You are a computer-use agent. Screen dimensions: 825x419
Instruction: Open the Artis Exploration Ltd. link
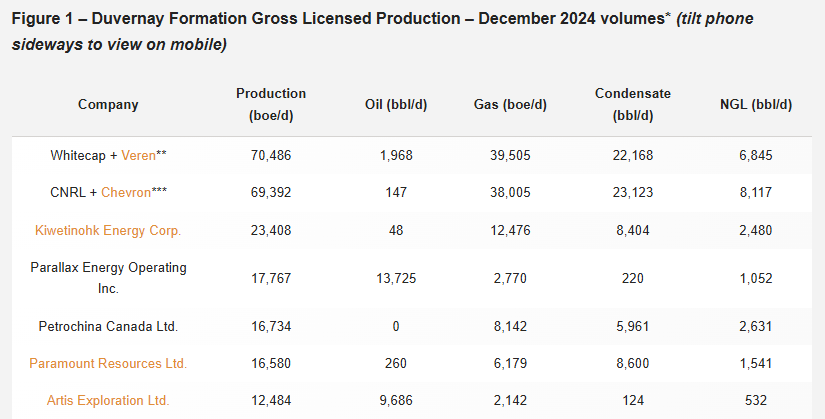click(108, 401)
